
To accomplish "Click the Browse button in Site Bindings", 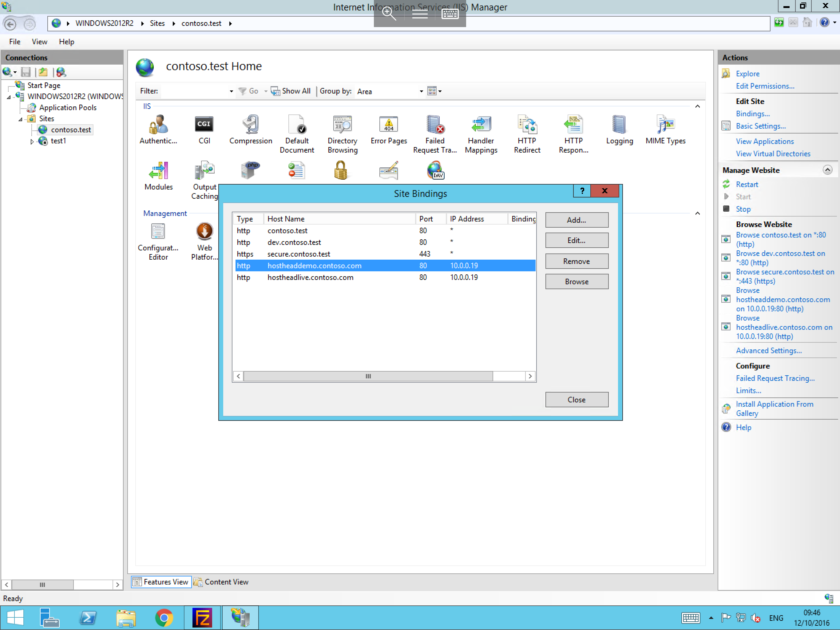I will click(x=577, y=281).
